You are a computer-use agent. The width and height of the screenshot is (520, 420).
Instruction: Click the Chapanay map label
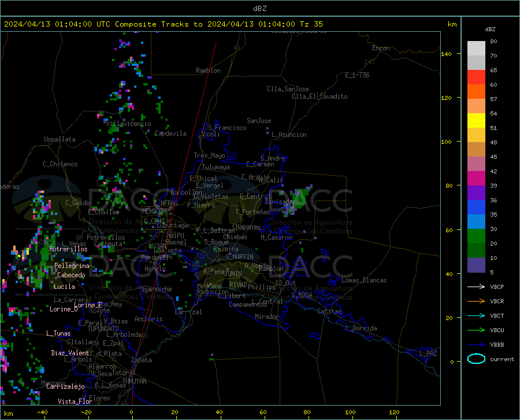pos(246,226)
